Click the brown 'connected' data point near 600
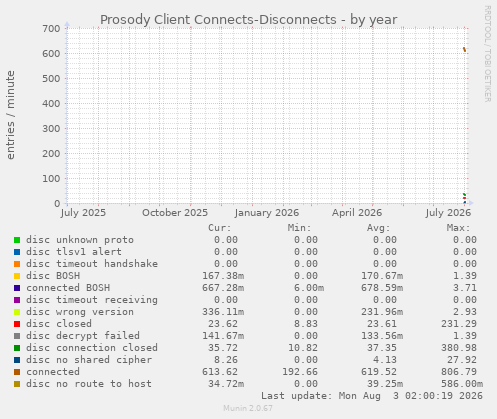The width and height of the screenshot is (497, 419). [x=464, y=50]
